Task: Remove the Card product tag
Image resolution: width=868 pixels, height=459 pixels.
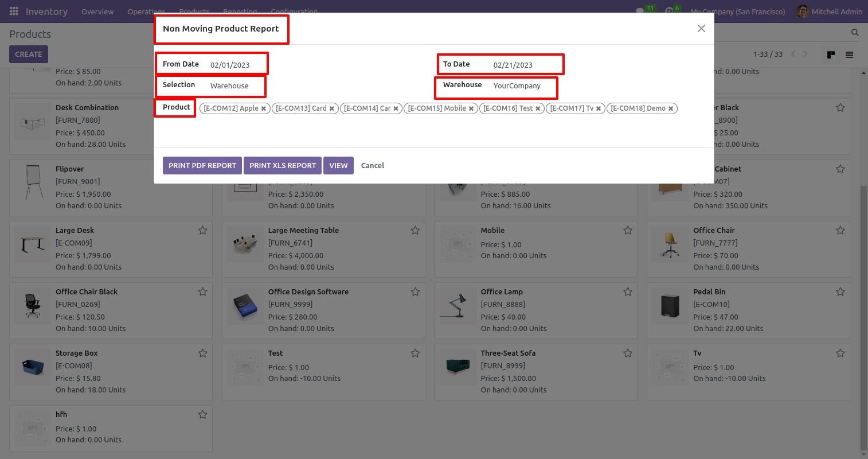Action: point(331,108)
